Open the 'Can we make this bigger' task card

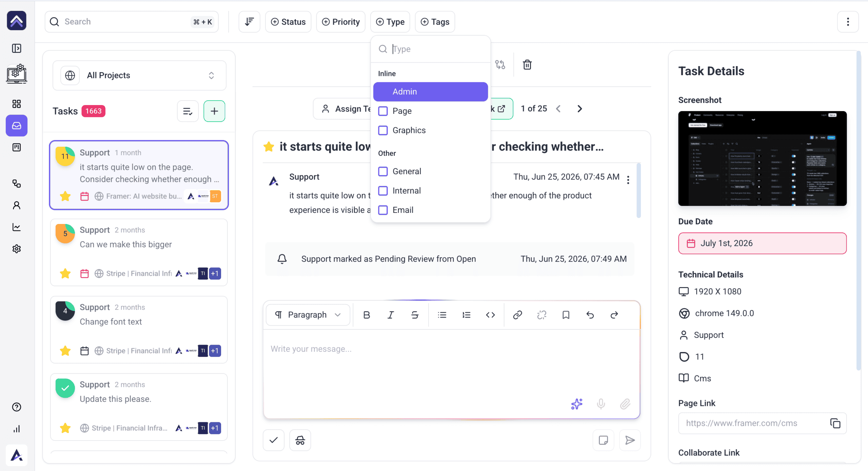coord(139,252)
